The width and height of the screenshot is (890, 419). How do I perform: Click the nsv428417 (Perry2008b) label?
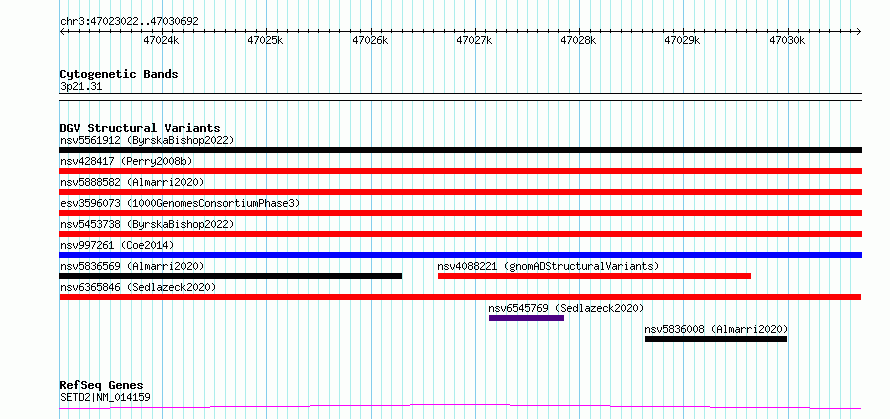[x=126, y=161]
